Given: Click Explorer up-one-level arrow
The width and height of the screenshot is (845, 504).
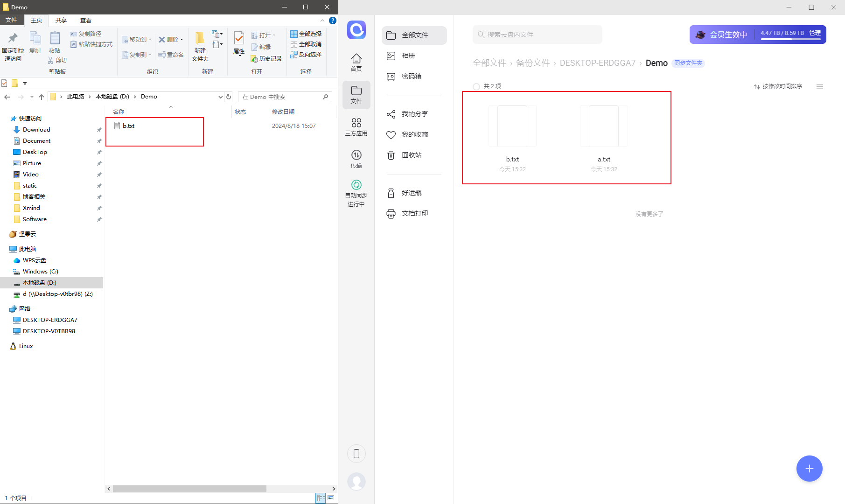Looking at the screenshot, I should point(42,97).
